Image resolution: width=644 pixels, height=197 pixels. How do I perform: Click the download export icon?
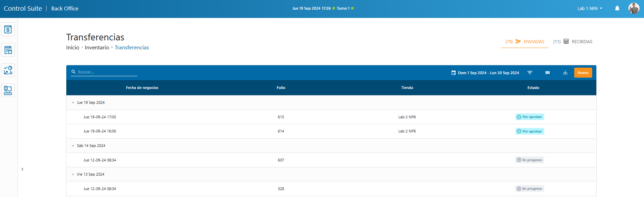pyautogui.click(x=565, y=73)
